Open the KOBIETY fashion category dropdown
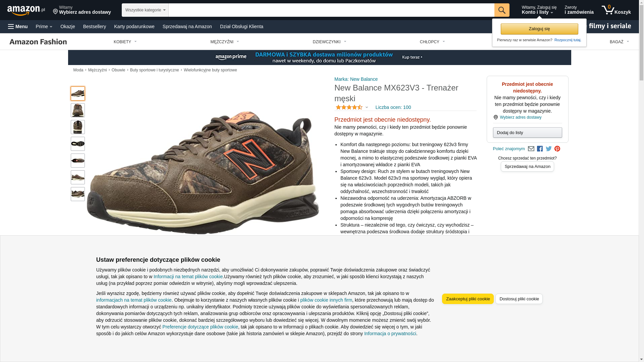 point(125,42)
